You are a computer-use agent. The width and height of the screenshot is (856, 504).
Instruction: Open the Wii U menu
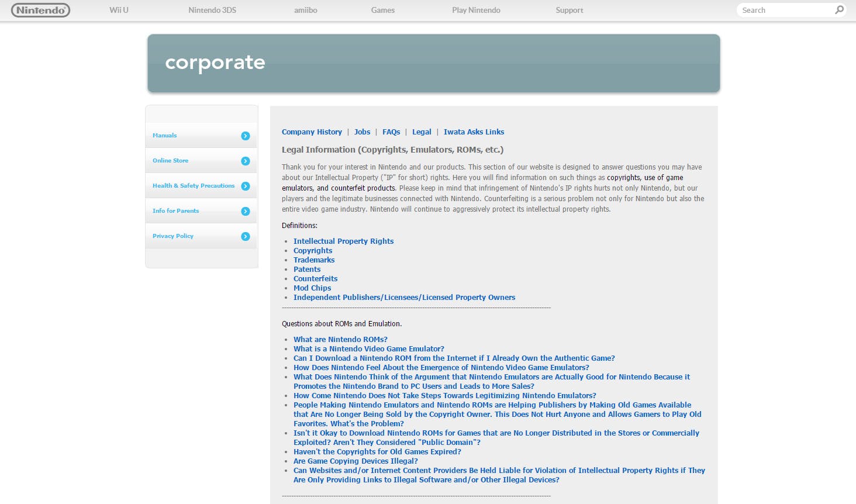coord(119,10)
